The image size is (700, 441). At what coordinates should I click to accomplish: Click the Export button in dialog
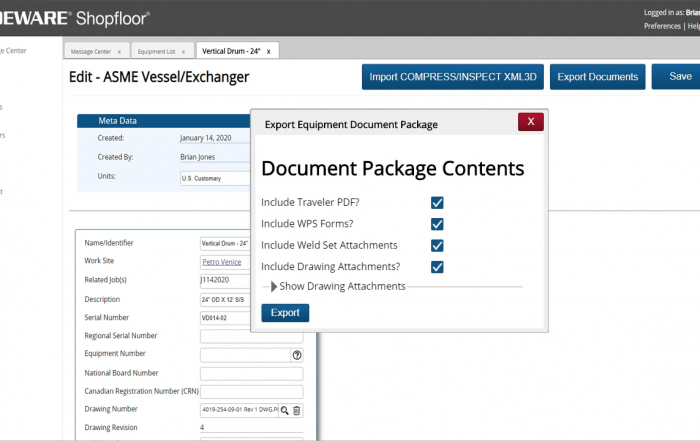tap(285, 313)
